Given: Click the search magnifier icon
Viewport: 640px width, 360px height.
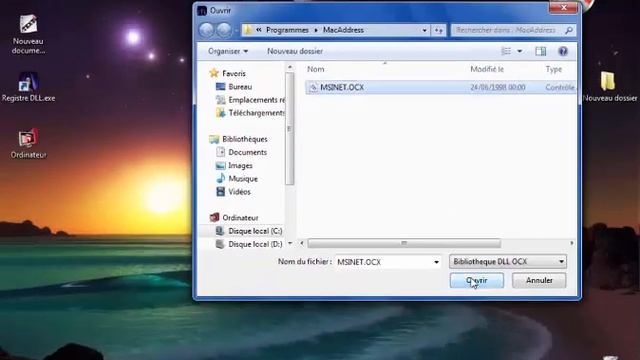Looking at the screenshot, I should (x=569, y=30).
